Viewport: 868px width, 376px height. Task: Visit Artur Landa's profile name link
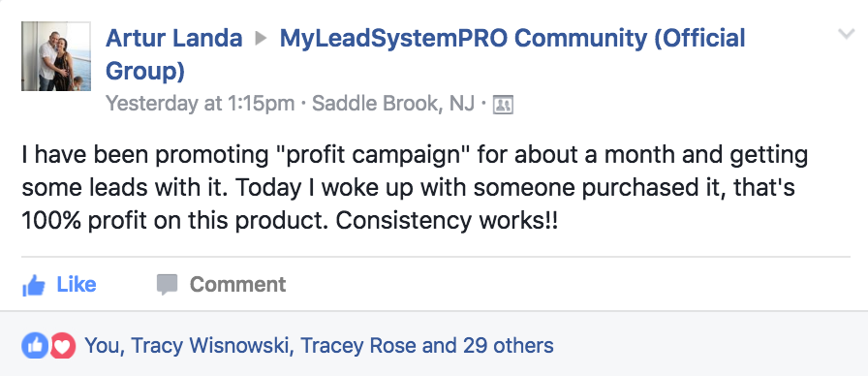pyautogui.click(x=173, y=38)
